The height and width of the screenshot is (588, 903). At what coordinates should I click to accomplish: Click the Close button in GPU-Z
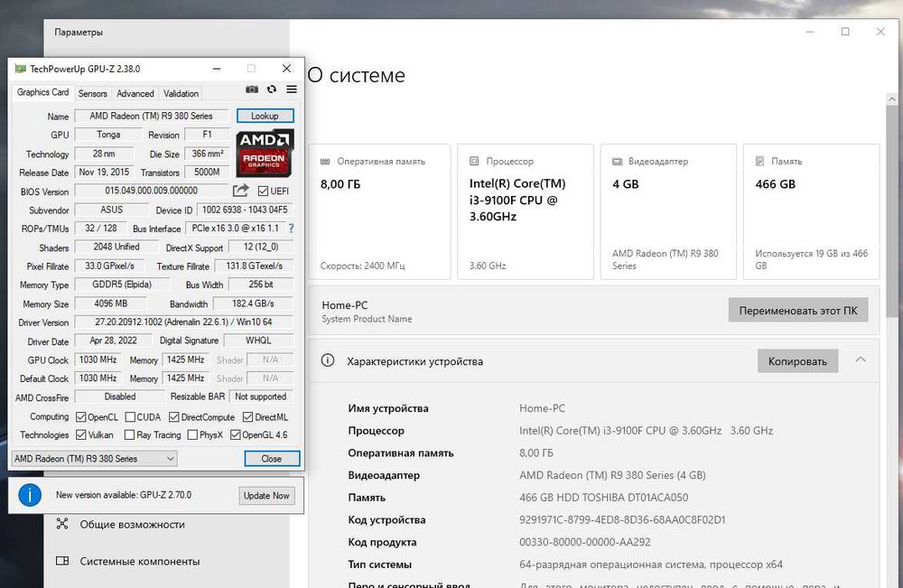tap(272, 459)
